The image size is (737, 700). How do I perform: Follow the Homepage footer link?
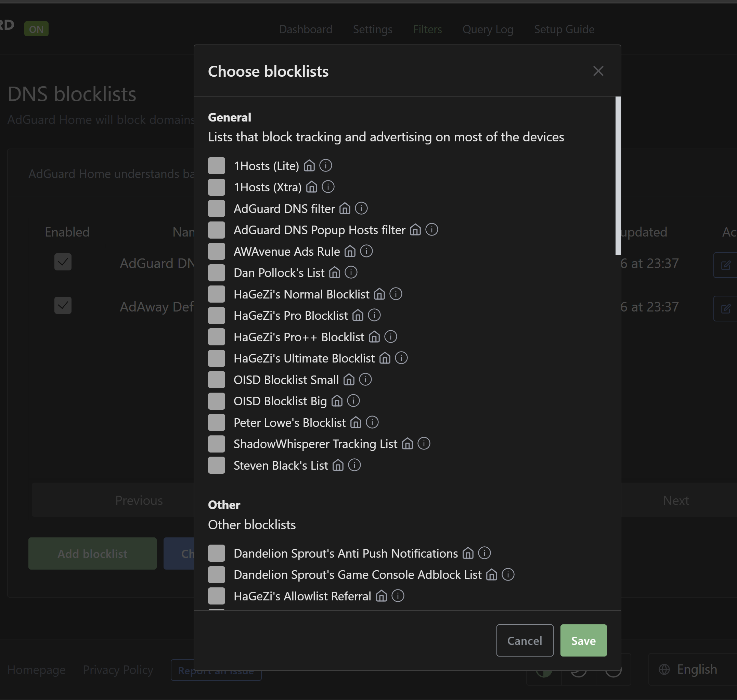(37, 670)
